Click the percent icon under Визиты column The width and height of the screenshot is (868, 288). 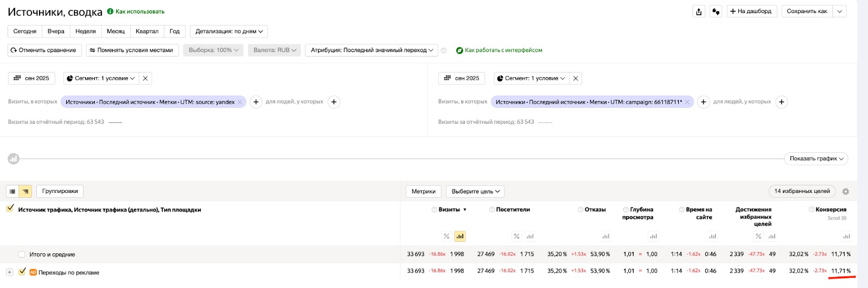coord(446,236)
